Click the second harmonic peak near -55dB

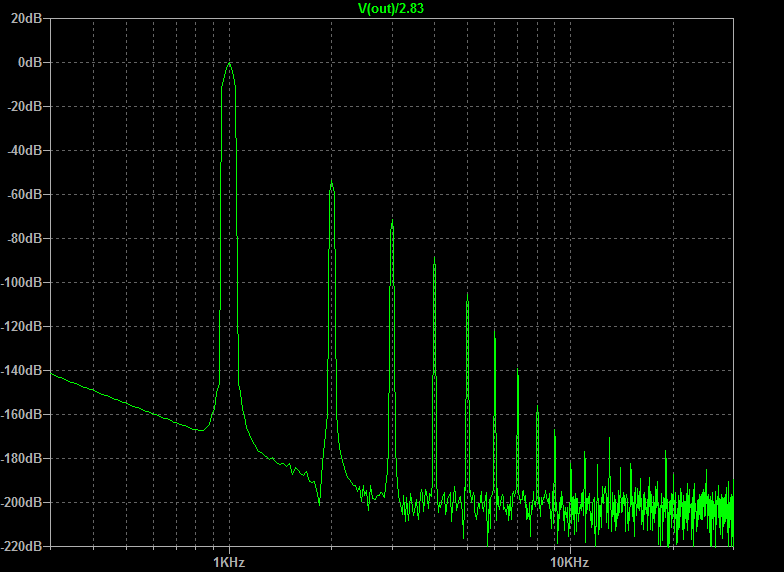(x=332, y=181)
